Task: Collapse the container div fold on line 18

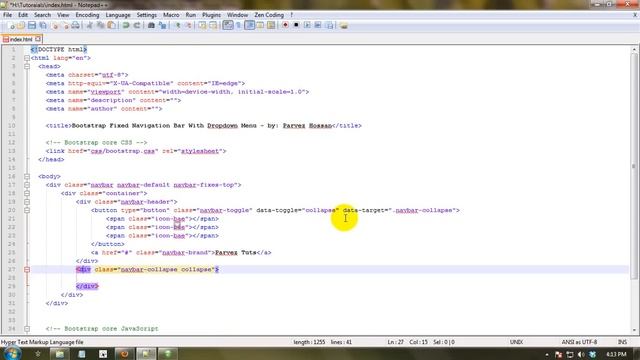Action: pos(27,193)
